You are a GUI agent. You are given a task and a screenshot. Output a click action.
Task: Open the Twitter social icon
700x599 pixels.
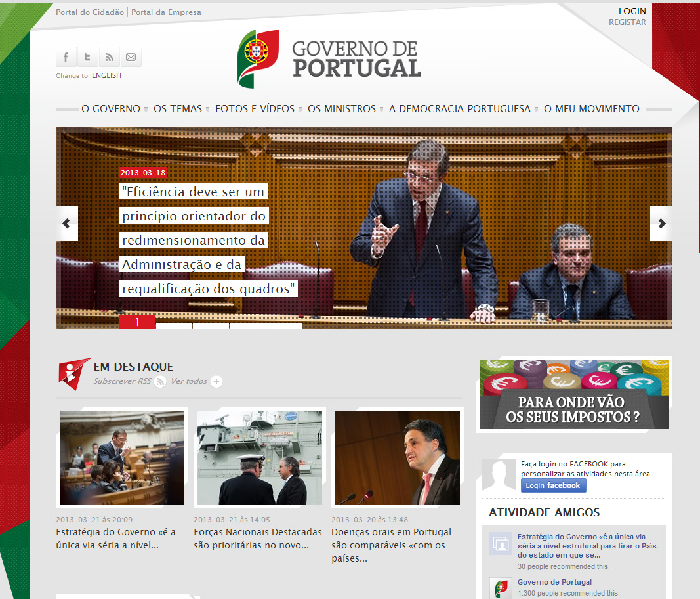coord(87,57)
